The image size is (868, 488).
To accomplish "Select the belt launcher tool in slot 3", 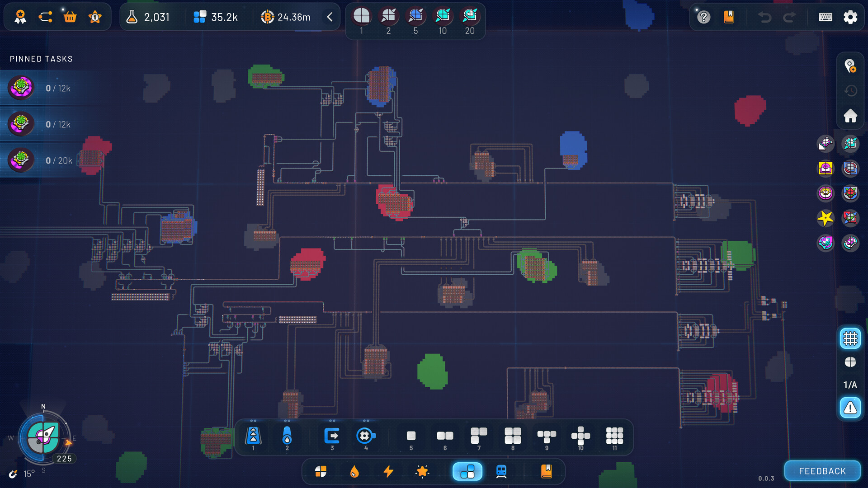I will coord(332,436).
